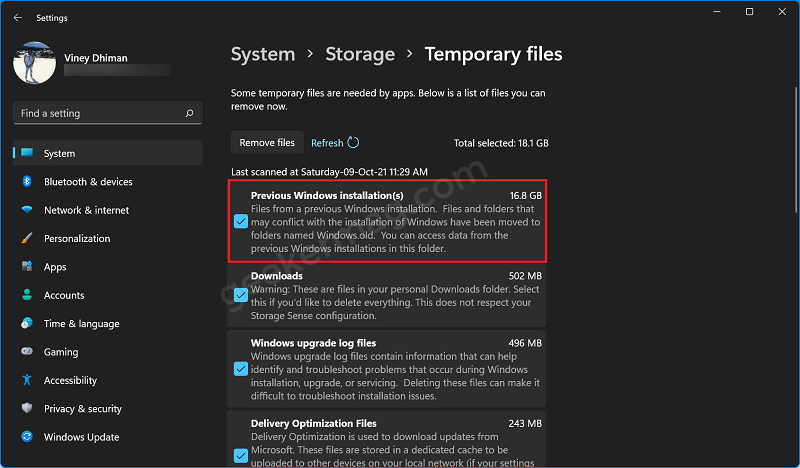Click the Network wifi icon in sidebar
This screenshot has height=468, width=800.
[27, 210]
